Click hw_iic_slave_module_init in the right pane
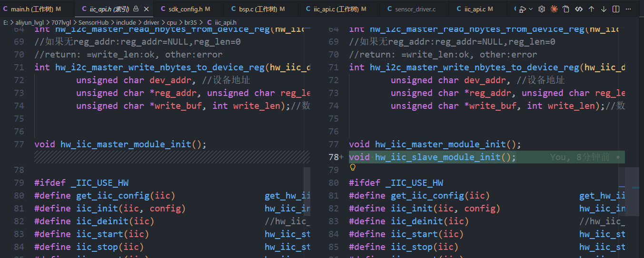This screenshot has height=258, width=644. click(438, 157)
